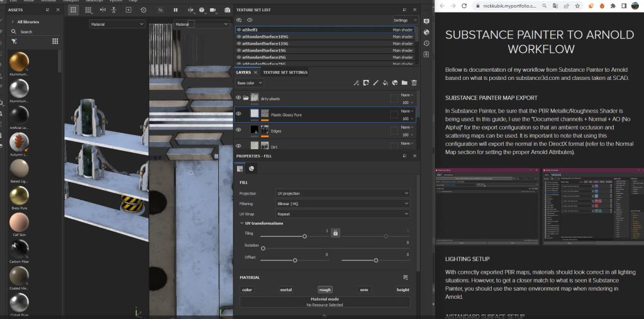Expand All libraries in Assets panel
This screenshot has width=644, height=319.
13,22
